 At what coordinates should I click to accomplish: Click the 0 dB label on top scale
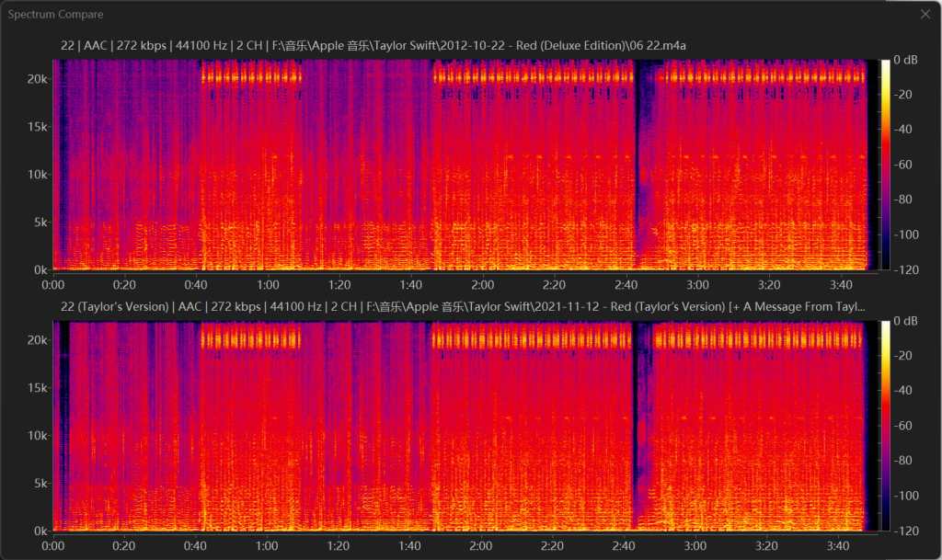click(x=905, y=60)
